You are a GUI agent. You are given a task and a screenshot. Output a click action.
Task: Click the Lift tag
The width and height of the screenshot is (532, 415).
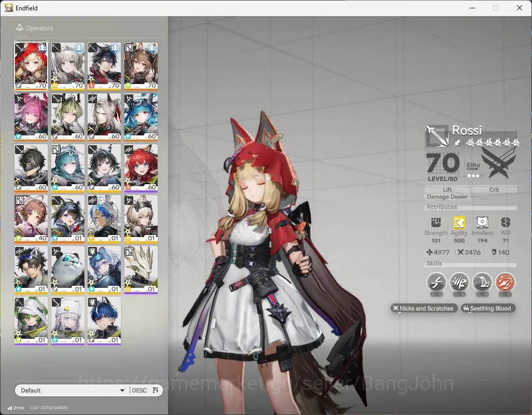pyautogui.click(x=447, y=190)
